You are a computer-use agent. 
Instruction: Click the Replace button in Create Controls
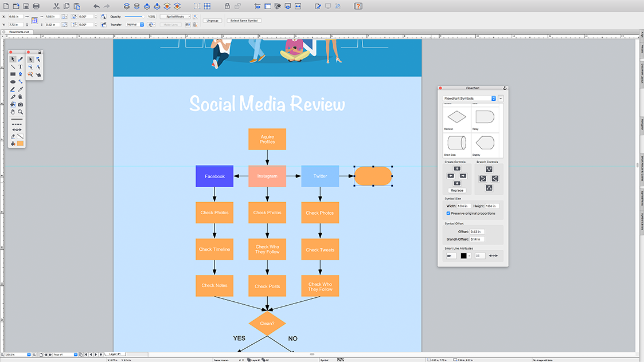[456, 190]
